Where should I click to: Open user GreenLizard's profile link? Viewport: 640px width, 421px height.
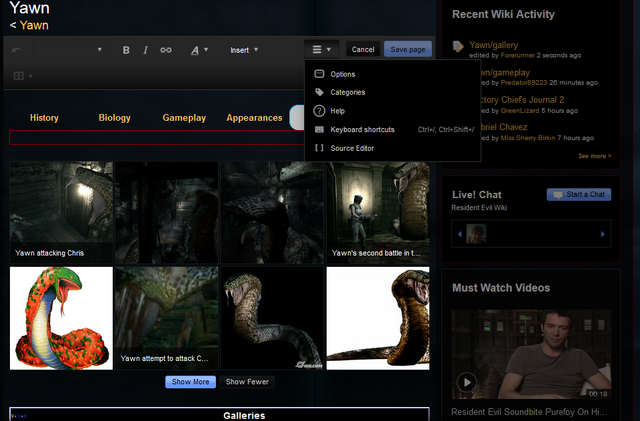tap(520, 111)
